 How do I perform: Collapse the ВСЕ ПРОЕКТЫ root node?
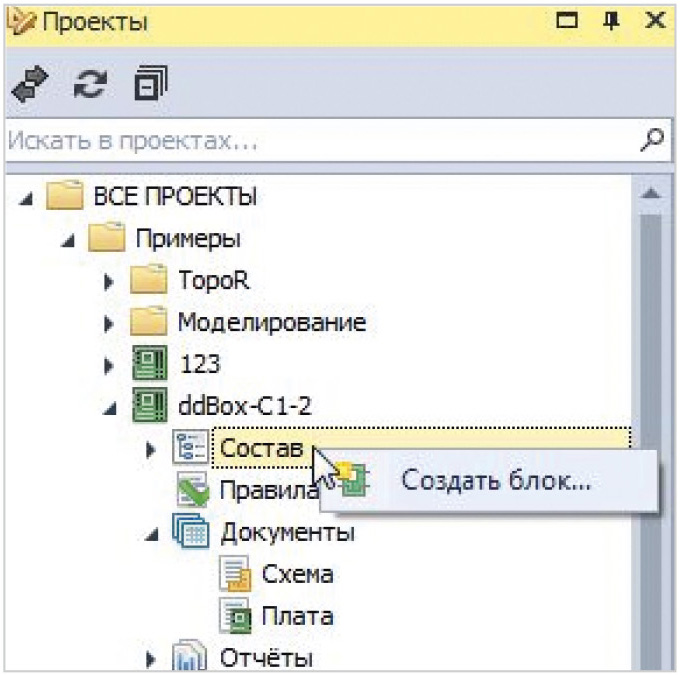tap(27, 197)
